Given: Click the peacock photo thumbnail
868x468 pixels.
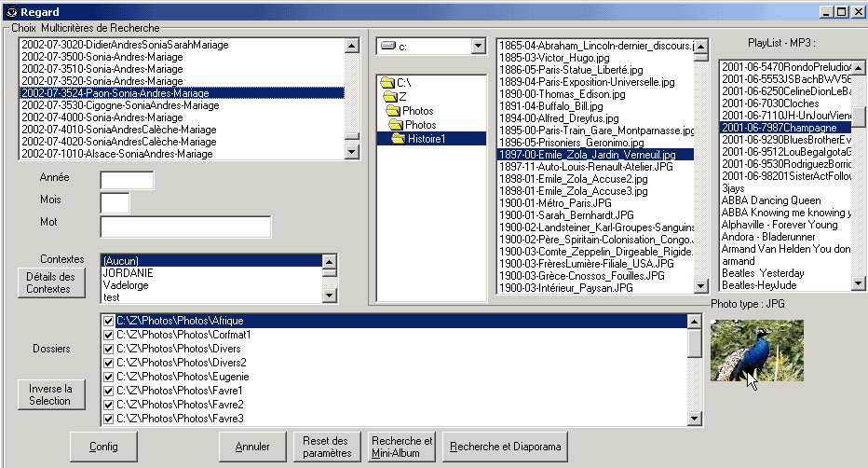Looking at the screenshot, I should pyautogui.click(x=743, y=351).
